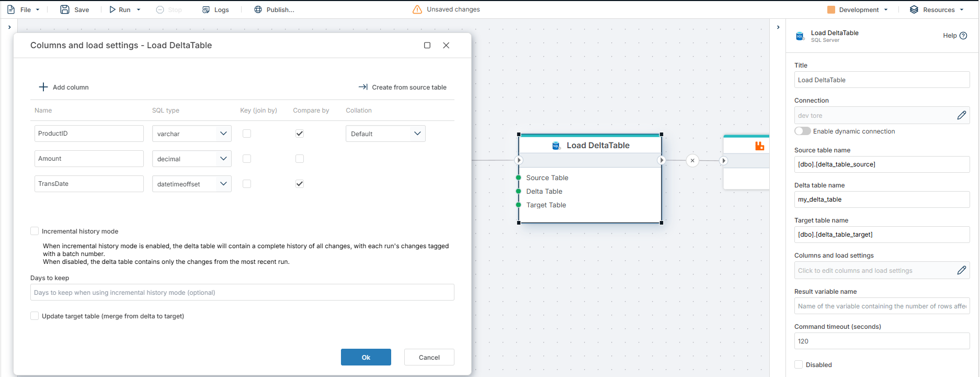980x377 pixels.
Task: Click the orange icon on the next node
Action: click(x=760, y=146)
